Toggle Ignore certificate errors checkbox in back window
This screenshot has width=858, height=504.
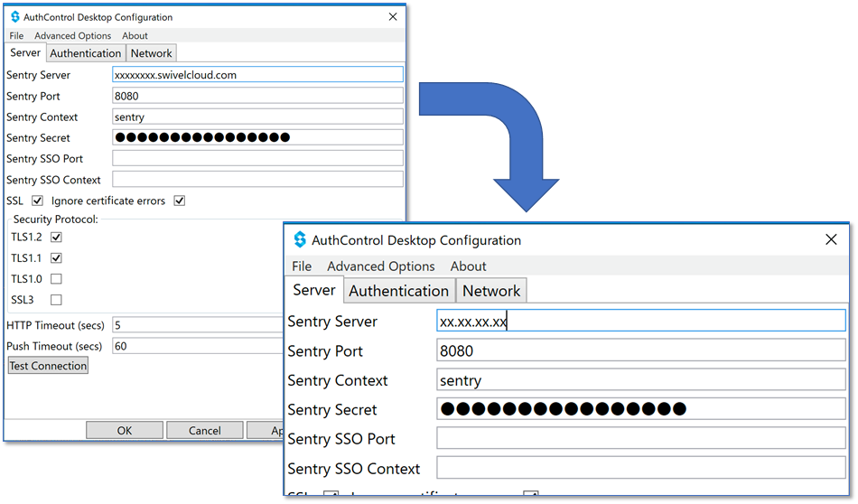(180, 201)
